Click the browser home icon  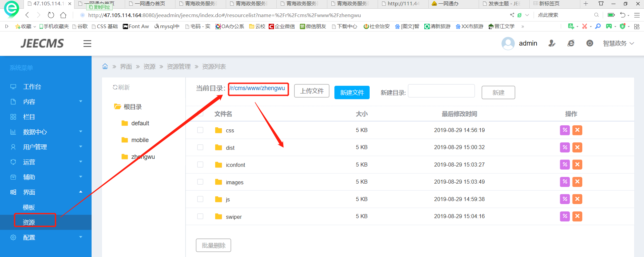coord(63,15)
